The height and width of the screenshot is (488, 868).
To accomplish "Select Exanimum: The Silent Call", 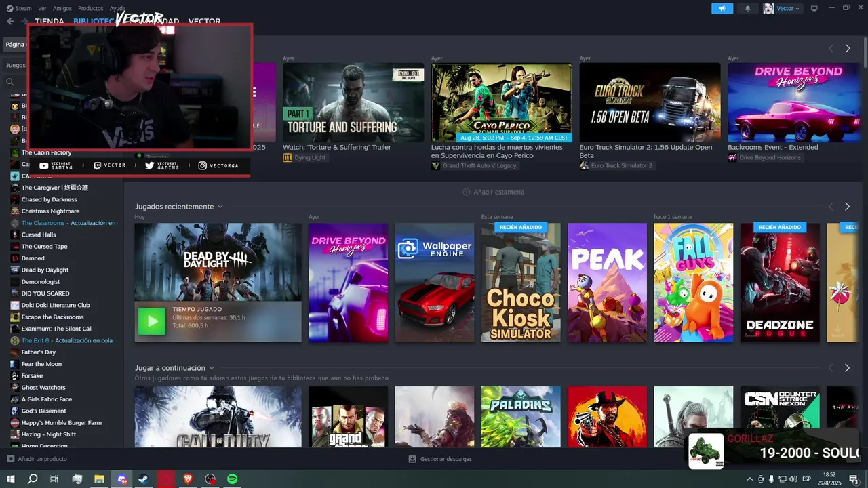I will click(x=56, y=329).
